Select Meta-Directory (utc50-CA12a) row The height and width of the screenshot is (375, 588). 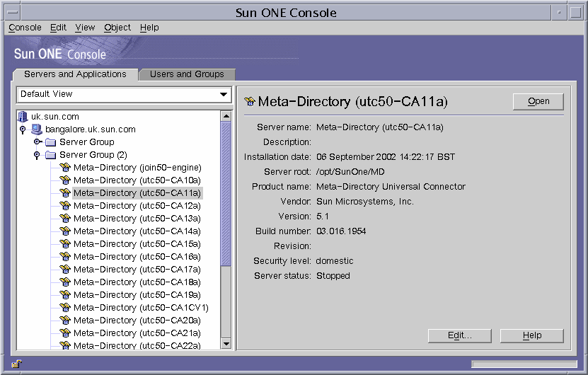coord(137,206)
